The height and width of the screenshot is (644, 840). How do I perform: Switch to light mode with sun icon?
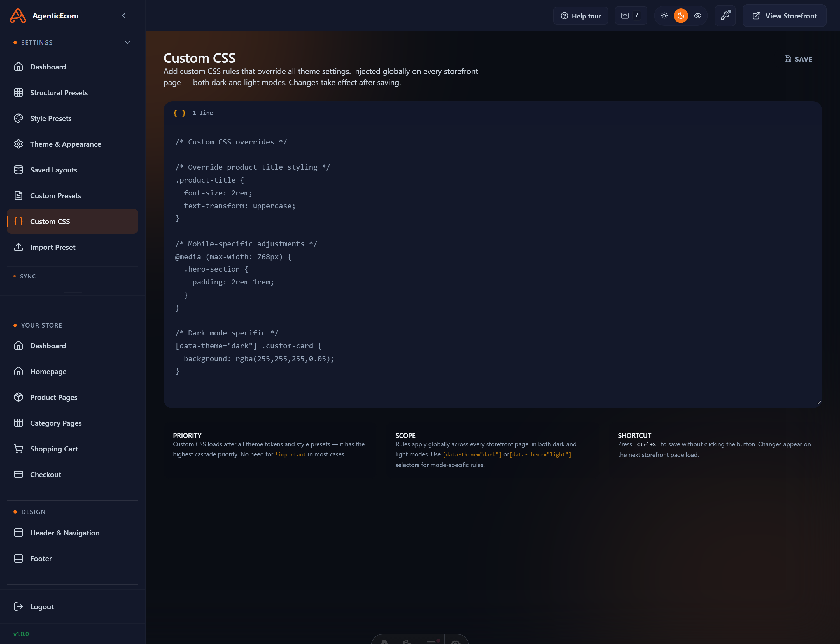pyautogui.click(x=664, y=16)
